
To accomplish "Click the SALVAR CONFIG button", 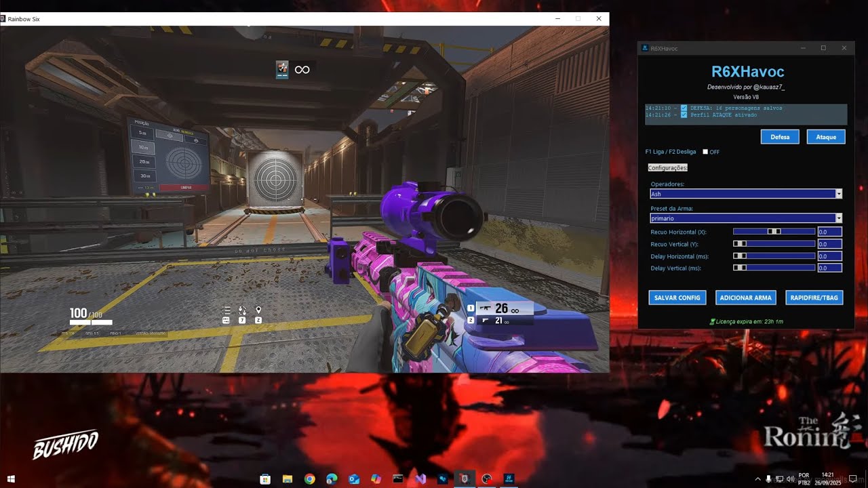I will [677, 298].
